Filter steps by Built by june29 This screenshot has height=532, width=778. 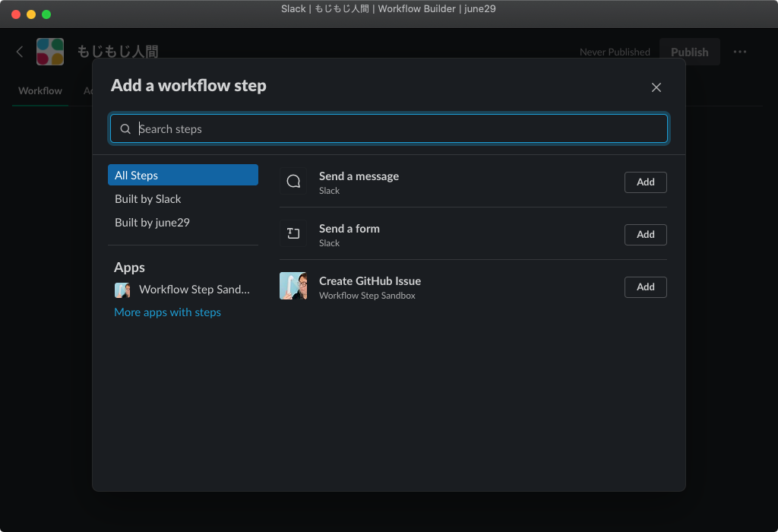[x=152, y=223]
